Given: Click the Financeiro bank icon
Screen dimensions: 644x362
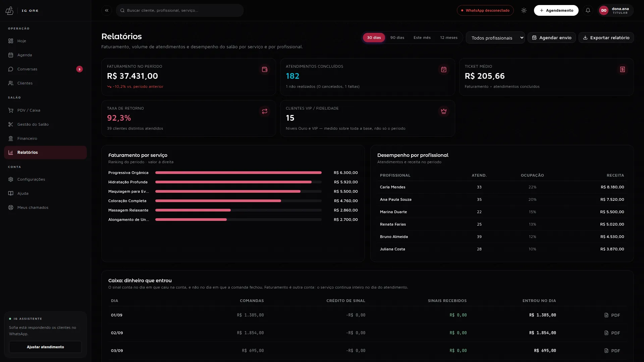Looking at the screenshot, I should pyautogui.click(x=11, y=138).
